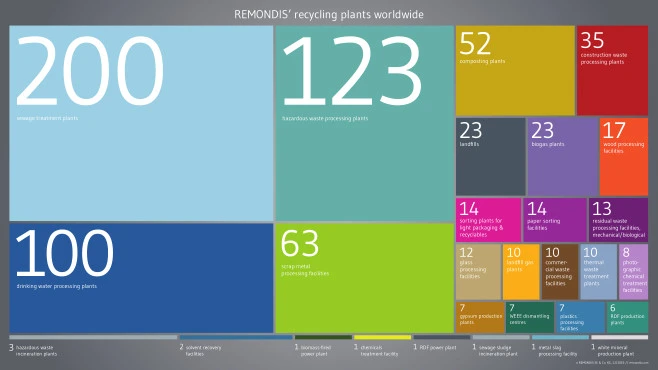Click the orange 10 landfill gas plants tile
Viewport: 658px width, 370px height.
pos(521,272)
